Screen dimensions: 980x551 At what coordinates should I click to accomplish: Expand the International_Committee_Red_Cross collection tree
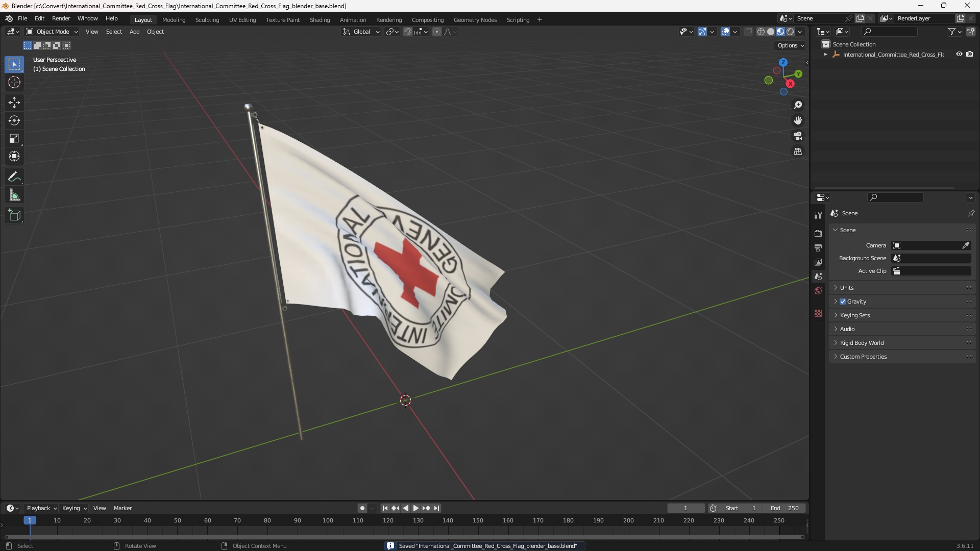[x=826, y=55]
